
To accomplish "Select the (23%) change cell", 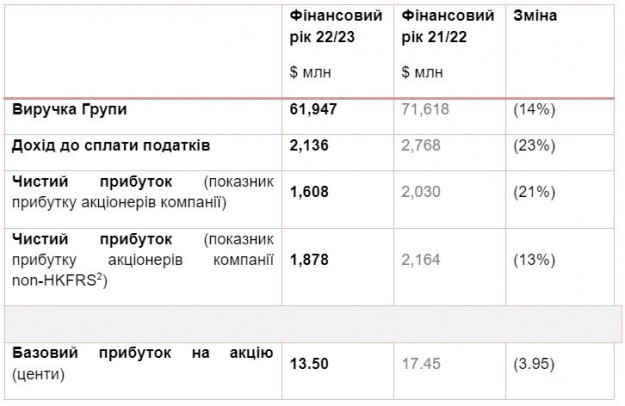I will tap(533, 146).
